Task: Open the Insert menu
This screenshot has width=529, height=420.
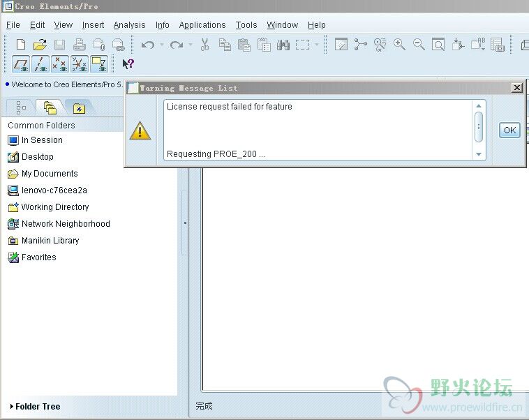Action: tap(93, 25)
